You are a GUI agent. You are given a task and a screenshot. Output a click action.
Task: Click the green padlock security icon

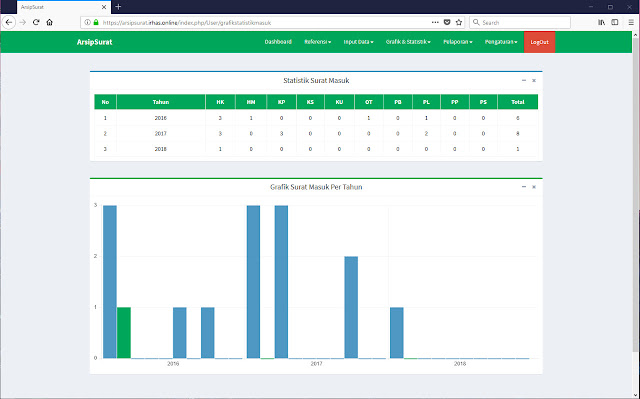coord(96,22)
